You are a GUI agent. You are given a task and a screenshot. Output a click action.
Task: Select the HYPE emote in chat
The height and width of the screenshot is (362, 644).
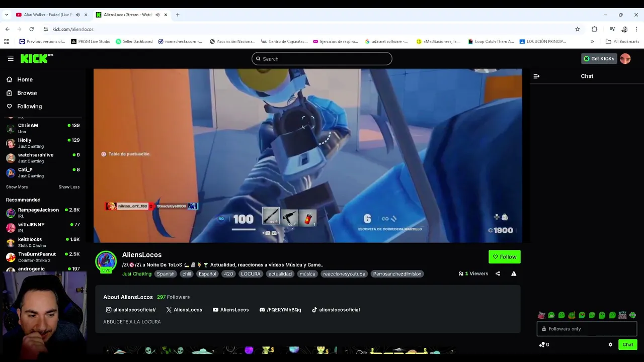tap(622, 315)
